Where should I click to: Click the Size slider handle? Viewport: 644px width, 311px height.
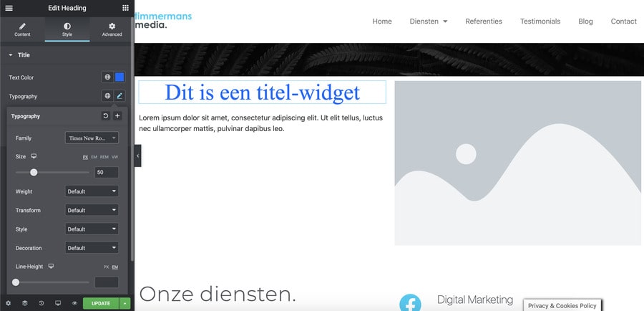pyautogui.click(x=34, y=173)
